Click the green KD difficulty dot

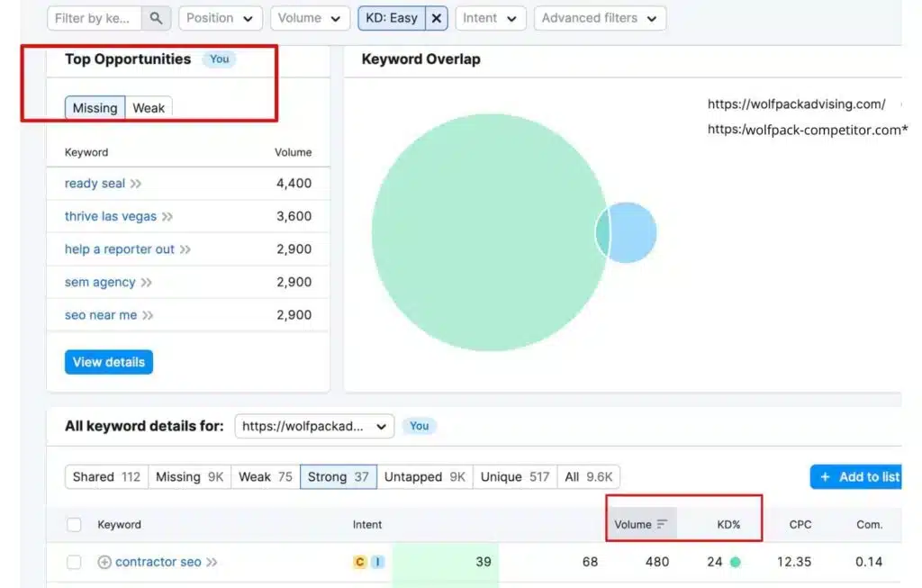[735, 562]
